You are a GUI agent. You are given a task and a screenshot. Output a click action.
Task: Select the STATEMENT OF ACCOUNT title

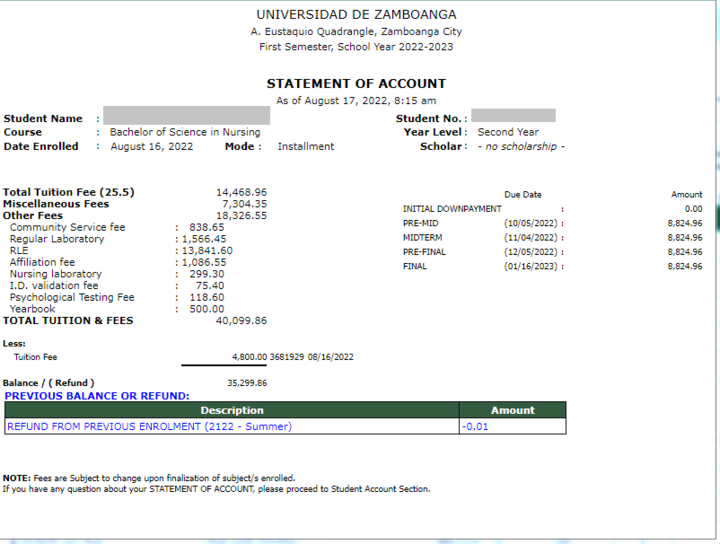[356, 84]
